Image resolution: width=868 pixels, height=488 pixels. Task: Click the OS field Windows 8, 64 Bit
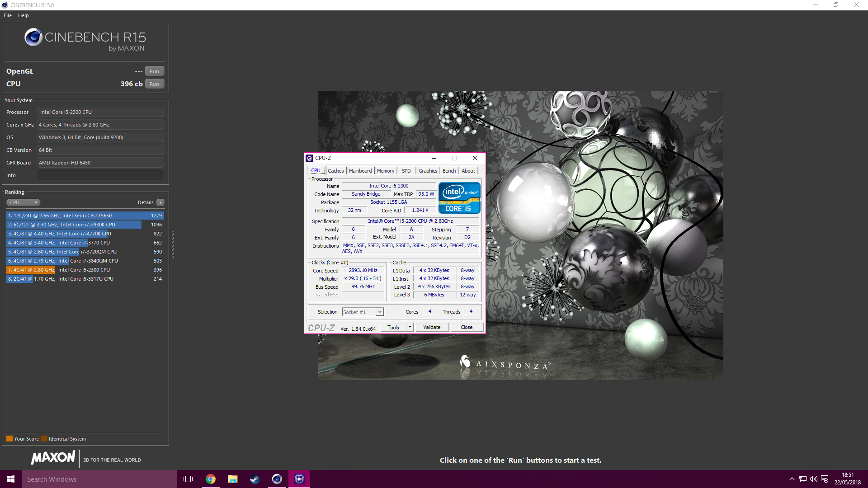tap(100, 137)
